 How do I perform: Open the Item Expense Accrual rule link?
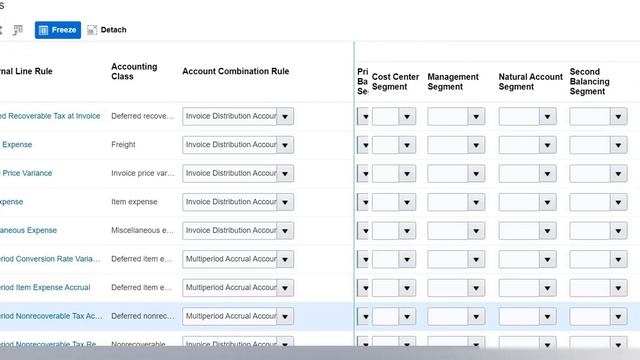coord(45,287)
